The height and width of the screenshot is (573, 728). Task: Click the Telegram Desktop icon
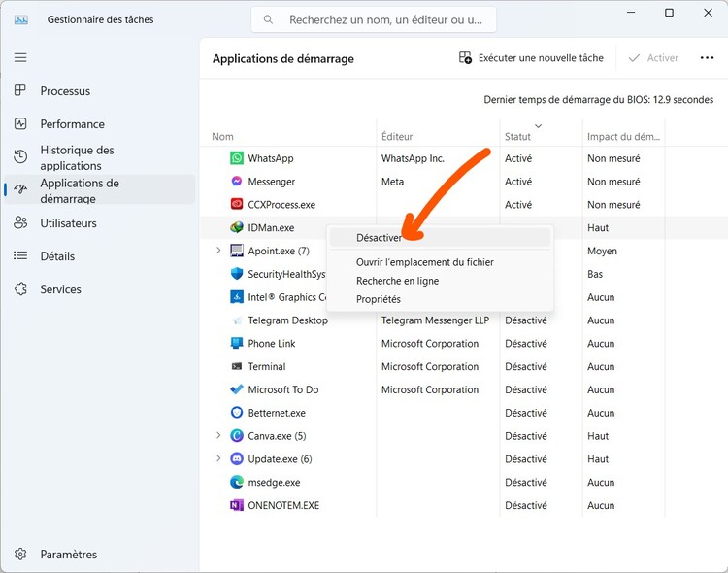pos(237,320)
